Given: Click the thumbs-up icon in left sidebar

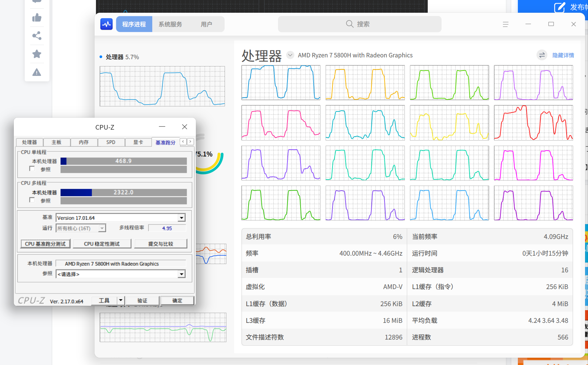Looking at the screenshot, I should click(37, 17).
